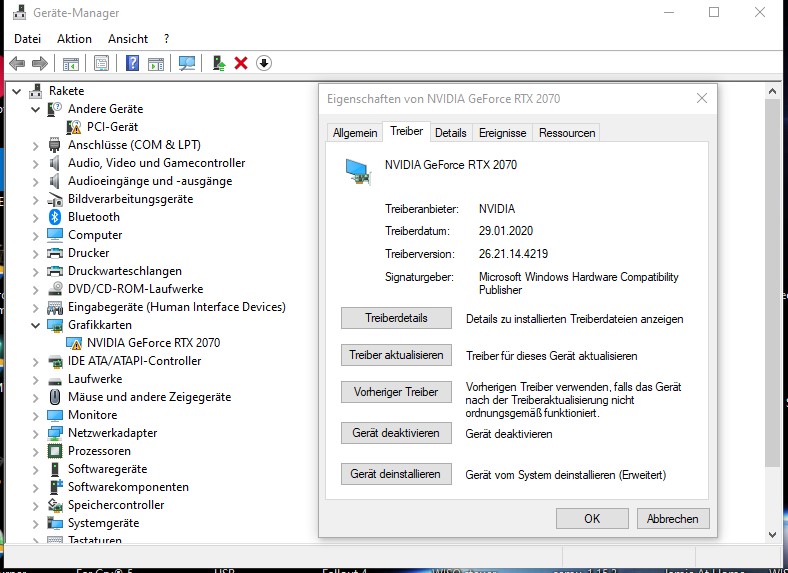Image resolution: width=788 pixels, height=573 pixels.
Task: Open the Aktion menu
Action: [74, 39]
